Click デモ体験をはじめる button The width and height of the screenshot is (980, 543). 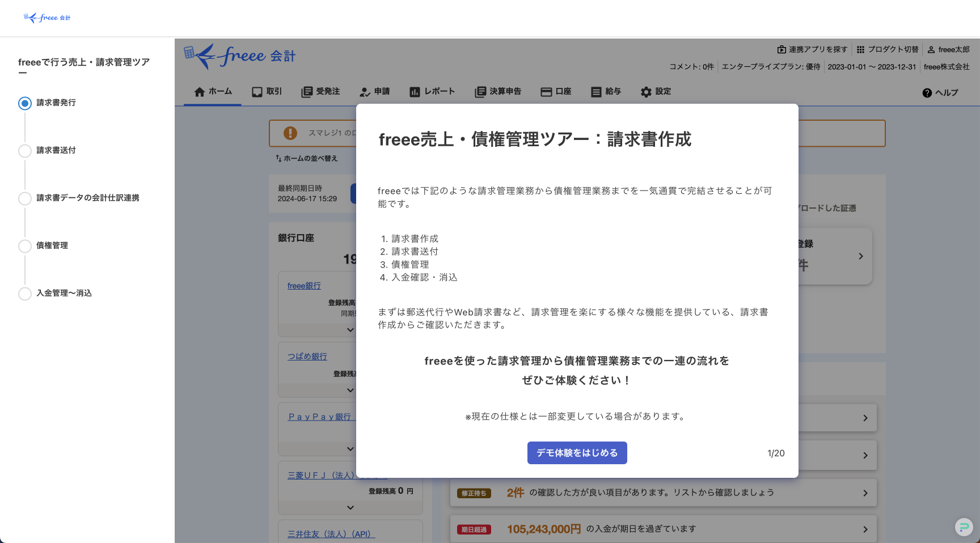point(577,453)
